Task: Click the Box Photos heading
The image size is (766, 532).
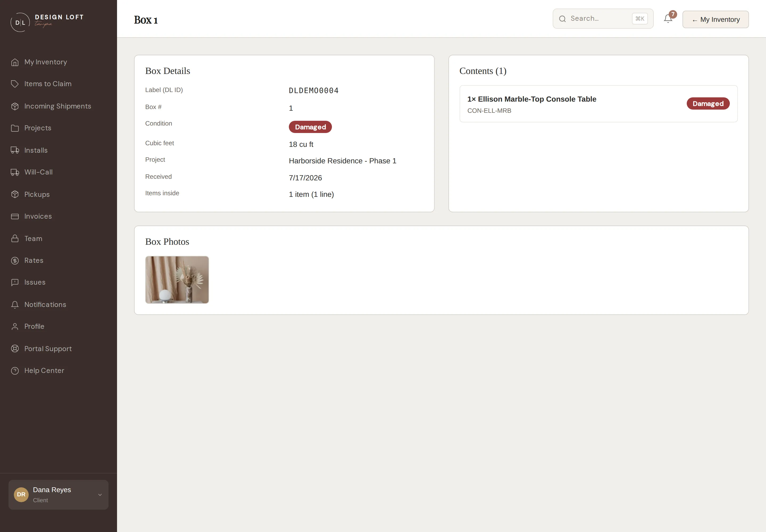Action: (x=167, y=242)
